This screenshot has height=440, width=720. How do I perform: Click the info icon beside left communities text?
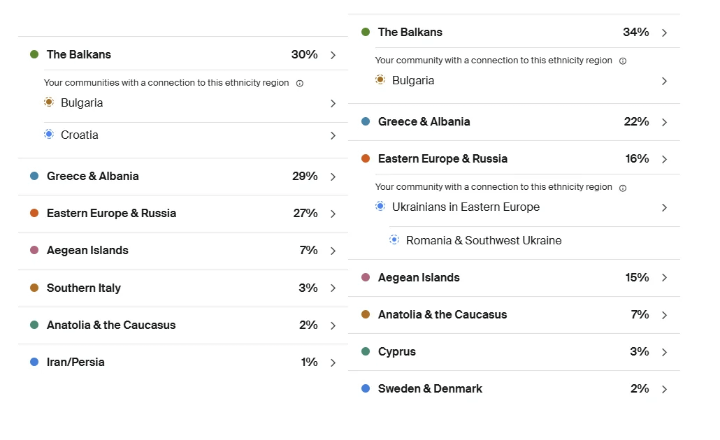(x=299, y=83)
